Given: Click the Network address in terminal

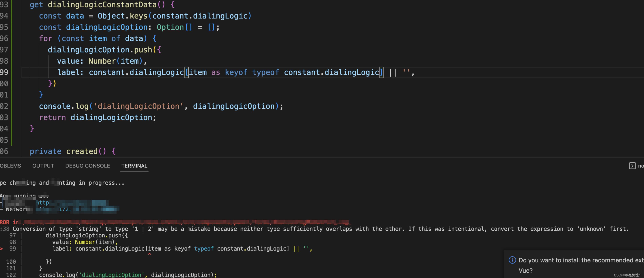Looking at the screenshot, I should coord(77,209).
